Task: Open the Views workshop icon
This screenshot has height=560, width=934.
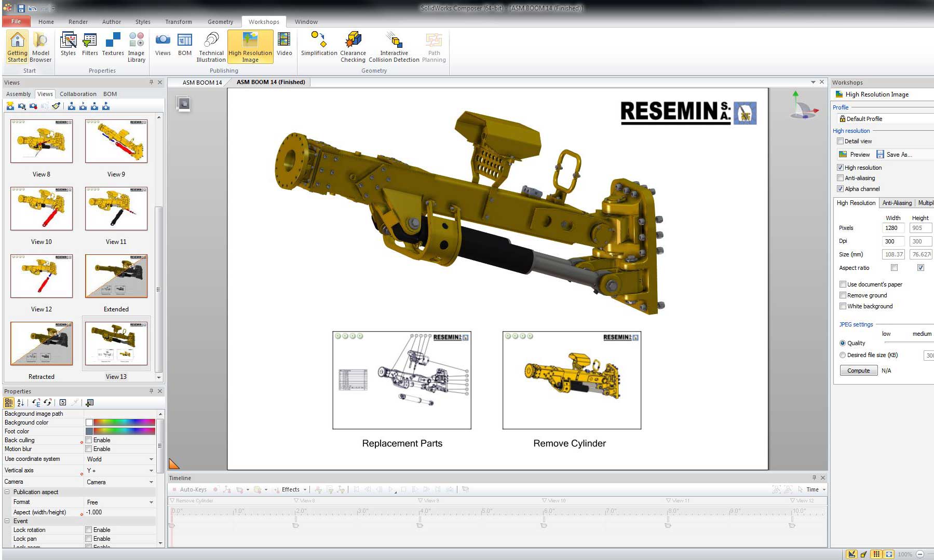Action: [163, 44]
